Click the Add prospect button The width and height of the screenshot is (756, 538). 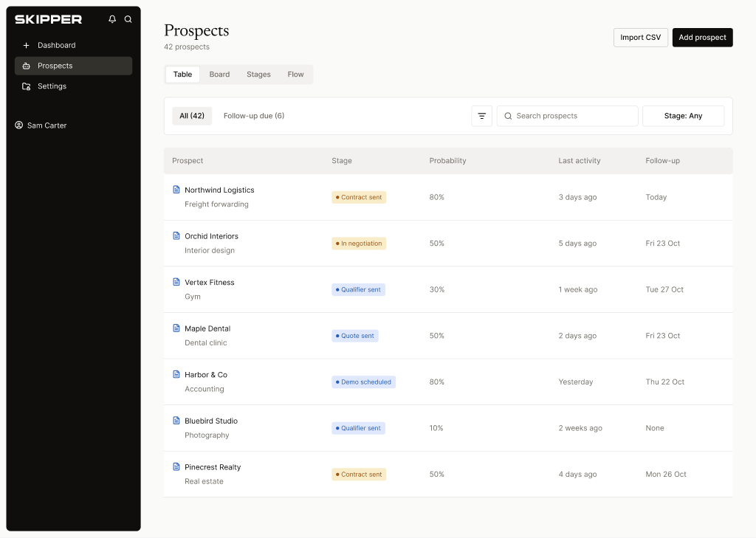703,38
